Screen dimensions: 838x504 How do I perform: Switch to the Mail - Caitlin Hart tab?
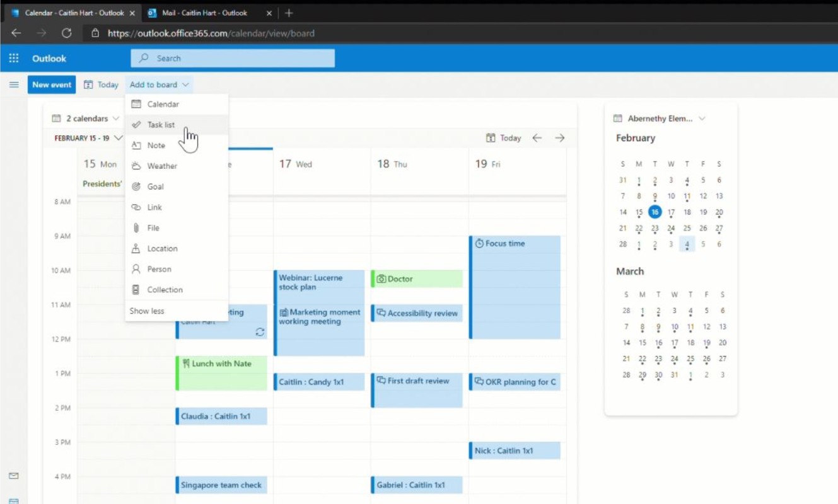[x=204, y=13]
